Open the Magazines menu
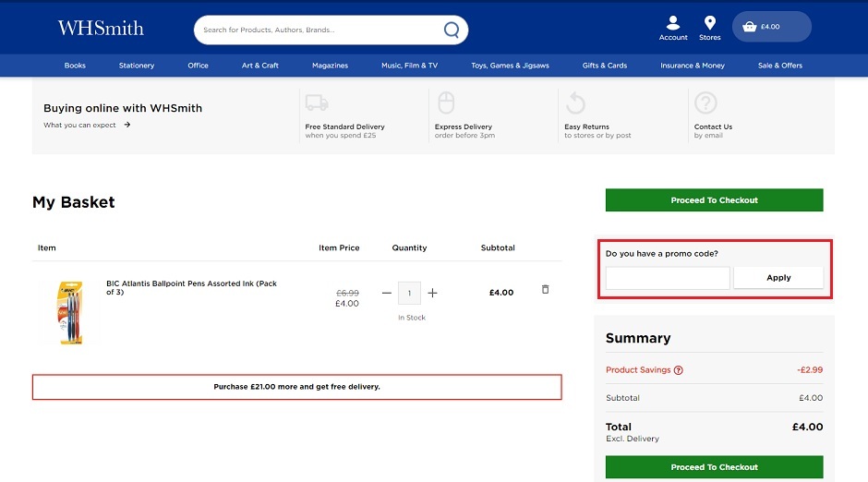 click(330, 66)
